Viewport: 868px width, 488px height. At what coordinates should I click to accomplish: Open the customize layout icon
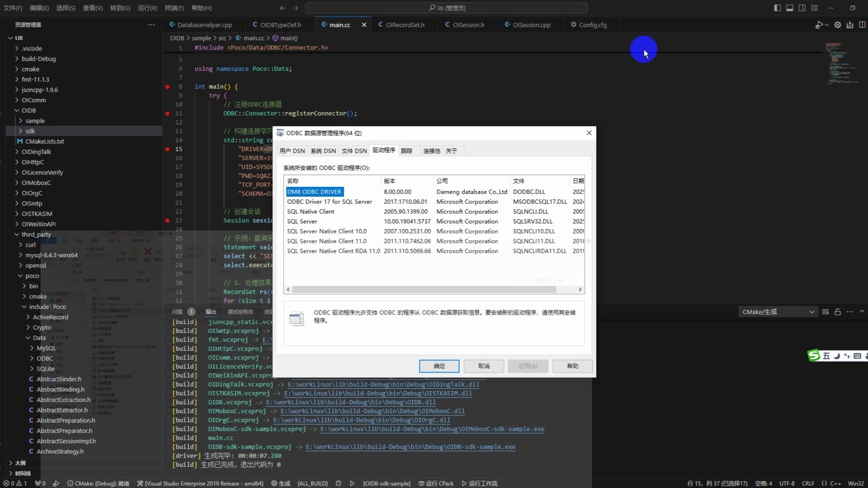[x=814, y=8]
